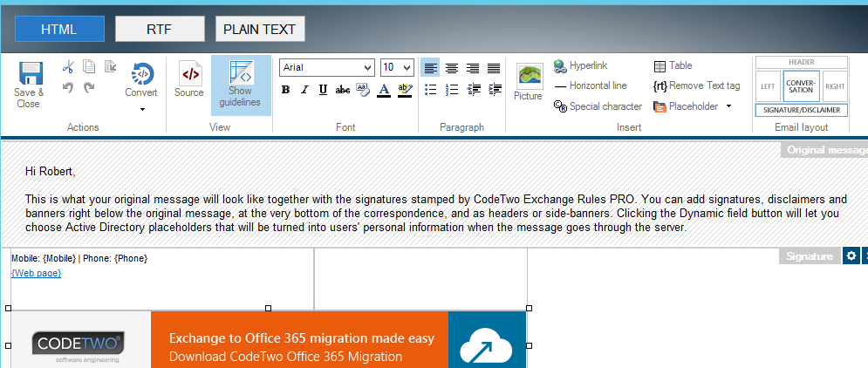Click the Convert icon
Viewport: 868px width, 368px height.
tap(142, 73)
